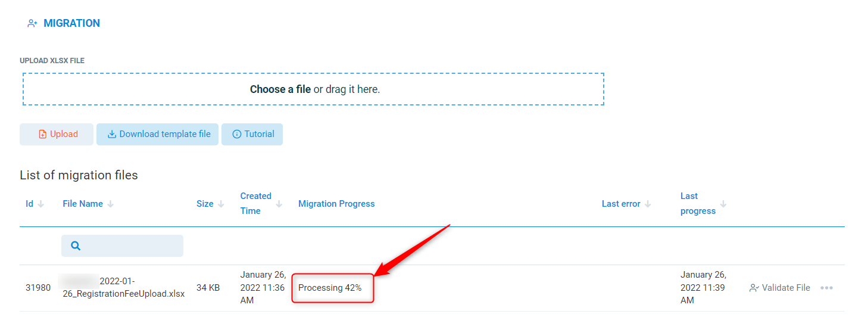Image resolution: width=868 pixels, height=317 pixels.
Task: Click the search magnifier icon
Action: point(76,245)
